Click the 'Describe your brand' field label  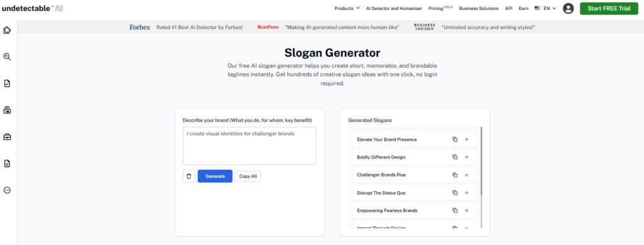coord(247,120)
